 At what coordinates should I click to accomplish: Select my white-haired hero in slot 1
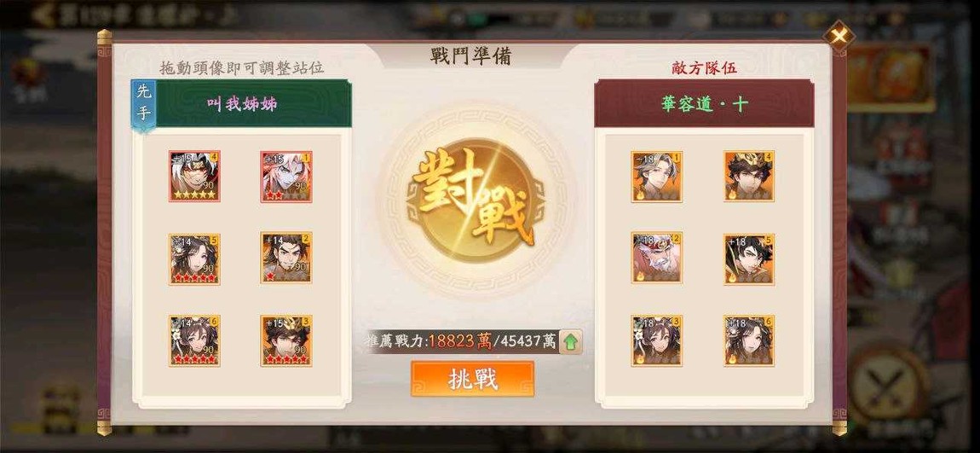coord(286,176)
